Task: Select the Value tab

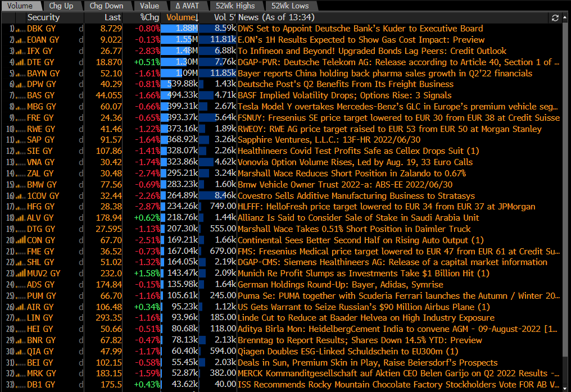Action: click(149, 6)
